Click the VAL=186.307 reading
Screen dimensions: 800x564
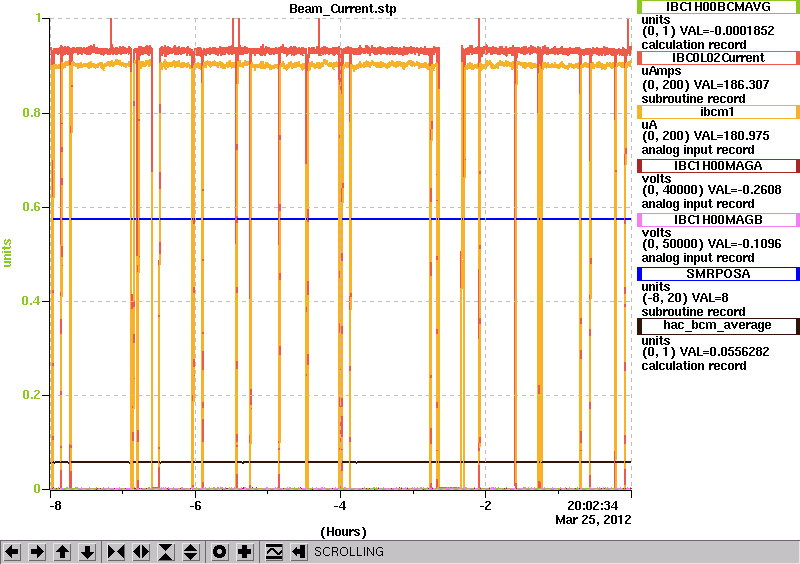tap(733, 85)
